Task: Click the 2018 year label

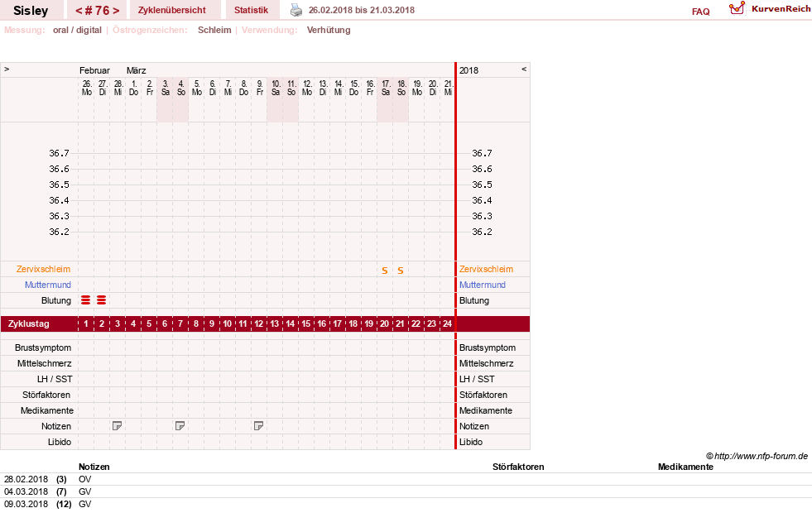Action: [x=468, y=70]
